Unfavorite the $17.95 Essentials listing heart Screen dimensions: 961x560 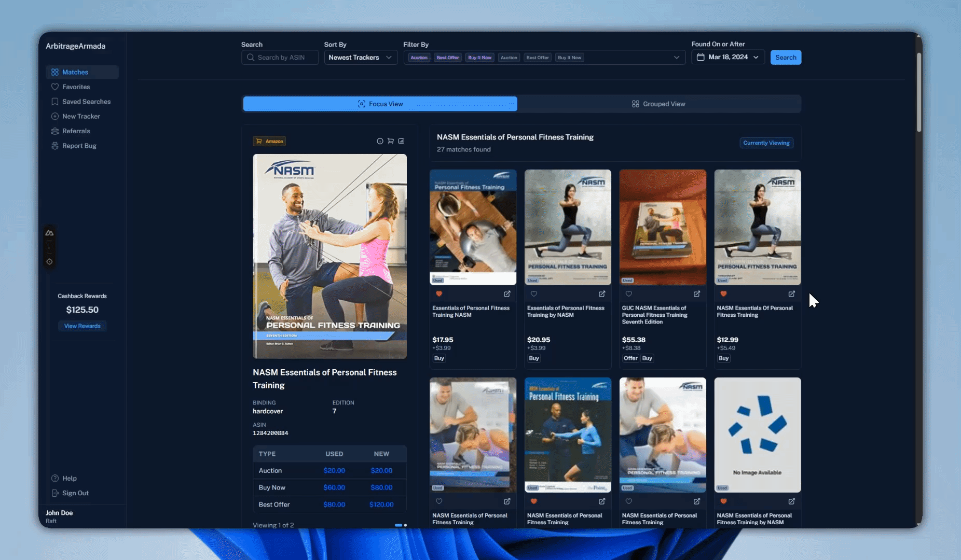(439, 294)
